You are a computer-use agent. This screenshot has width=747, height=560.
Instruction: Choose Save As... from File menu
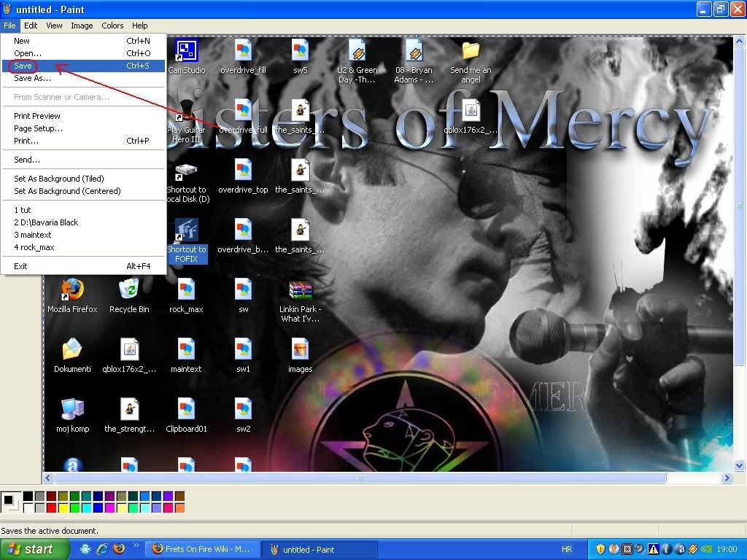83,78
